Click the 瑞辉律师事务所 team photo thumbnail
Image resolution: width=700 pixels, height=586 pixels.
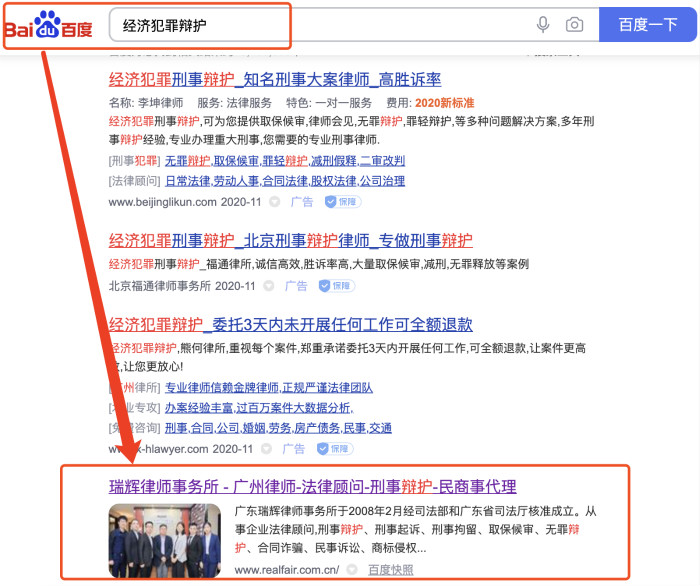tap(165, 541)
